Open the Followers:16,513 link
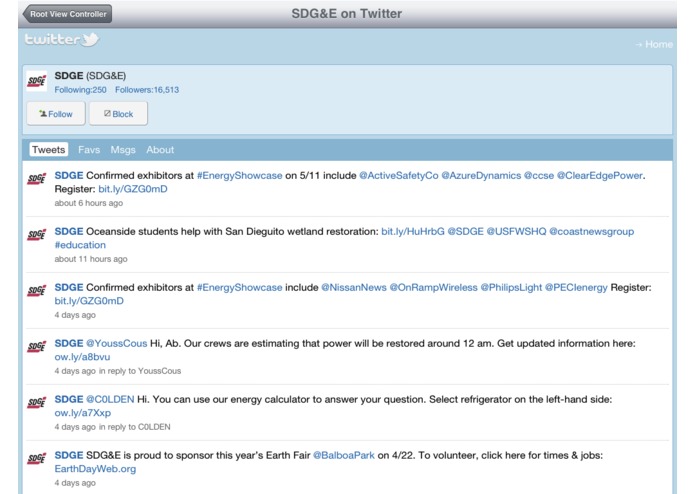695x494 pixels. pyautogui.click(x=147, y=90)
